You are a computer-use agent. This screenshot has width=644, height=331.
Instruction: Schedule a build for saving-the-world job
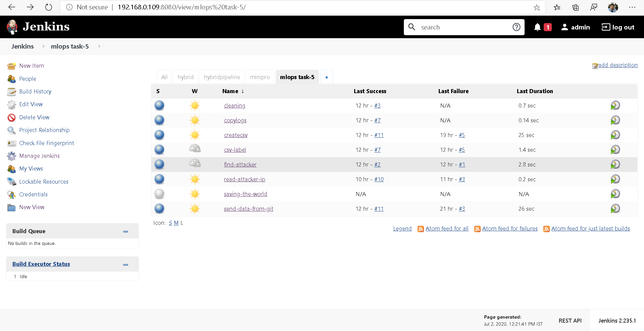pyautogui.click(x=615, y=194)
